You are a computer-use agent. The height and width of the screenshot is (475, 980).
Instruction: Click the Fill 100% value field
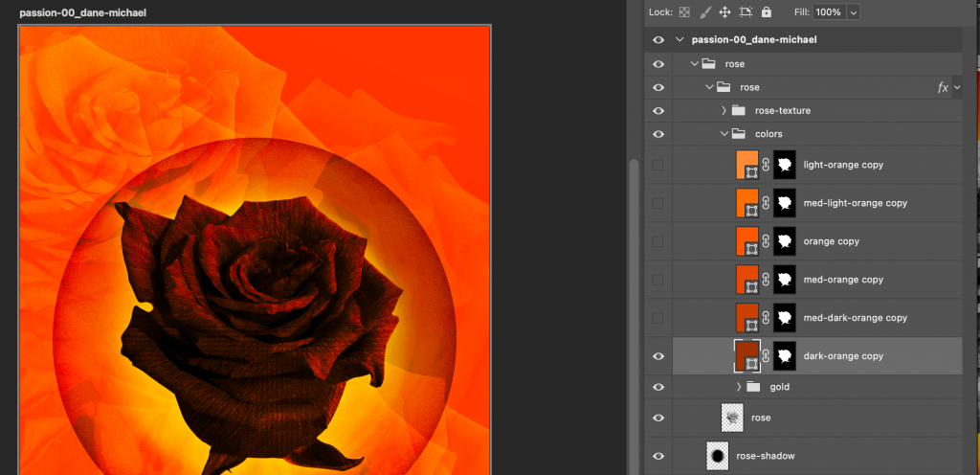click(829, 11)
